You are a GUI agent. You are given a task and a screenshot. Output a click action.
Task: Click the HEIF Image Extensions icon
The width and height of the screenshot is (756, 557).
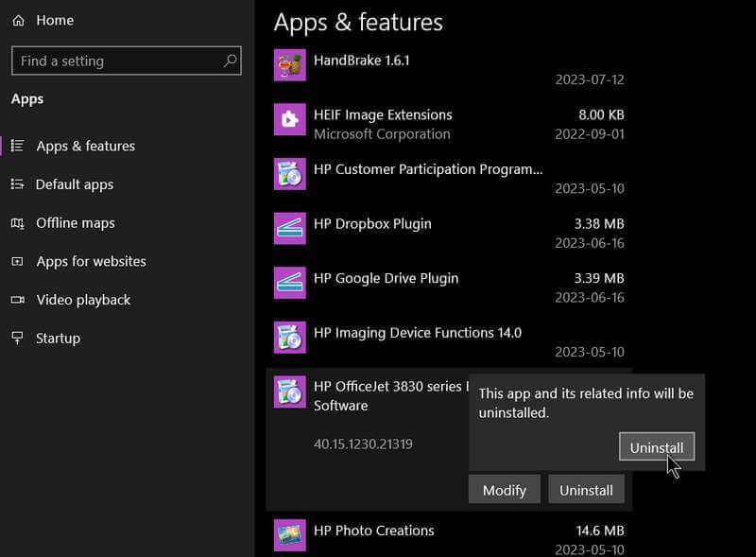point(290,119)
